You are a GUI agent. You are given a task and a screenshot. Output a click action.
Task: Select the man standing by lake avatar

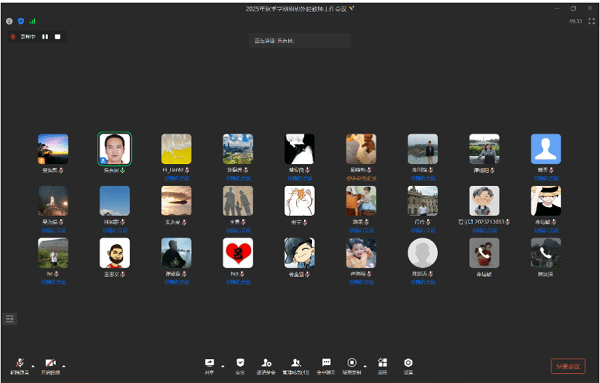coord(423,149)
